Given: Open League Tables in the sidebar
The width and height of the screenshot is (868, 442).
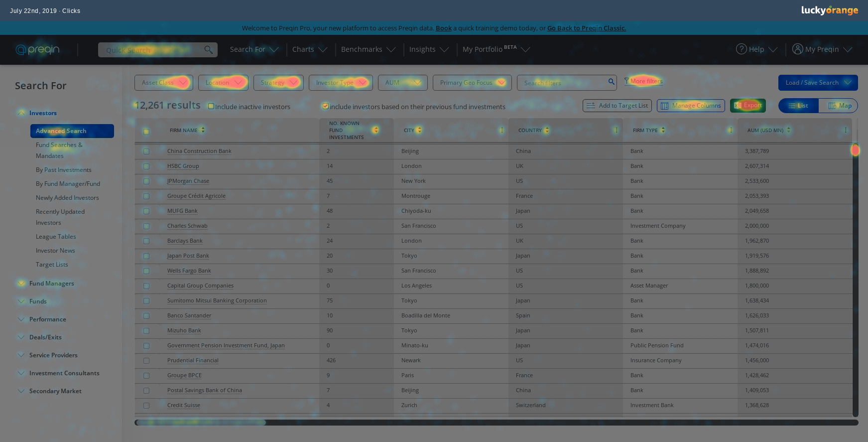Looking at the screenshot, I should (56, 237).
